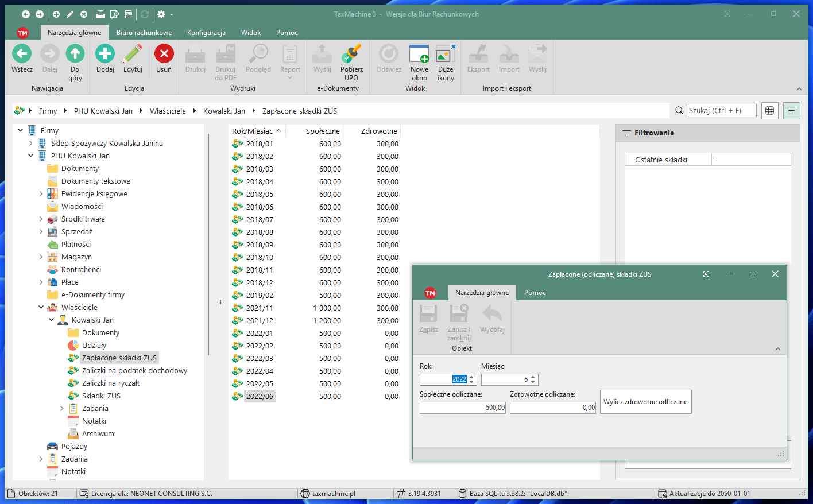Expand the Ewidencje księgowe tree node
This screenshot has width=813, height=504.
pyautogui.click(x=41, y=194)
